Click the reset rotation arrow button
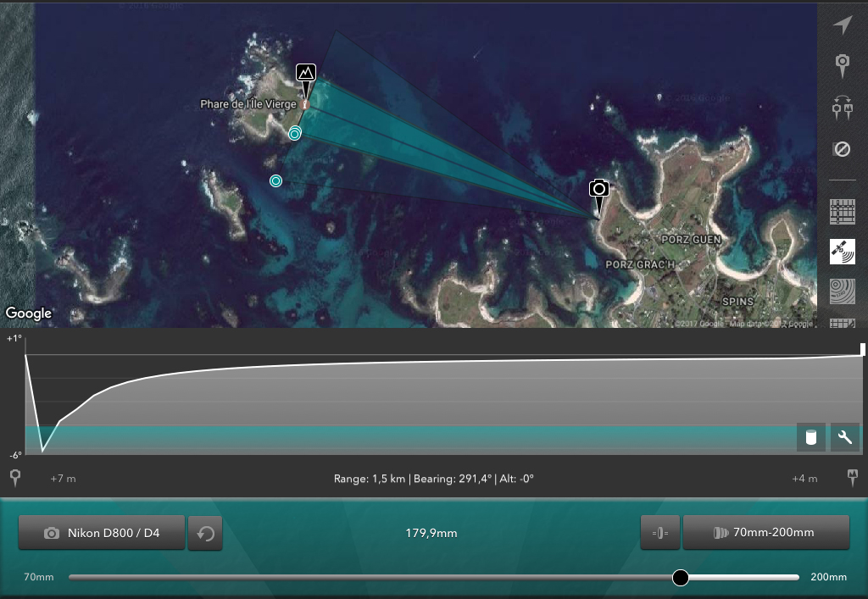The width and height of the screenshot is (868, 599). [205, 533]
